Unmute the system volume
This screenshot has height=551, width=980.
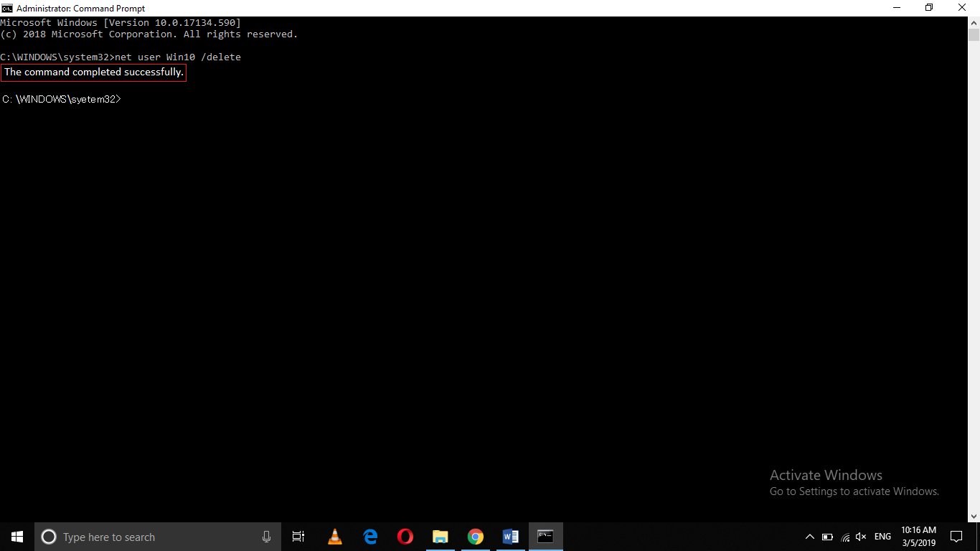coord(860,536)
